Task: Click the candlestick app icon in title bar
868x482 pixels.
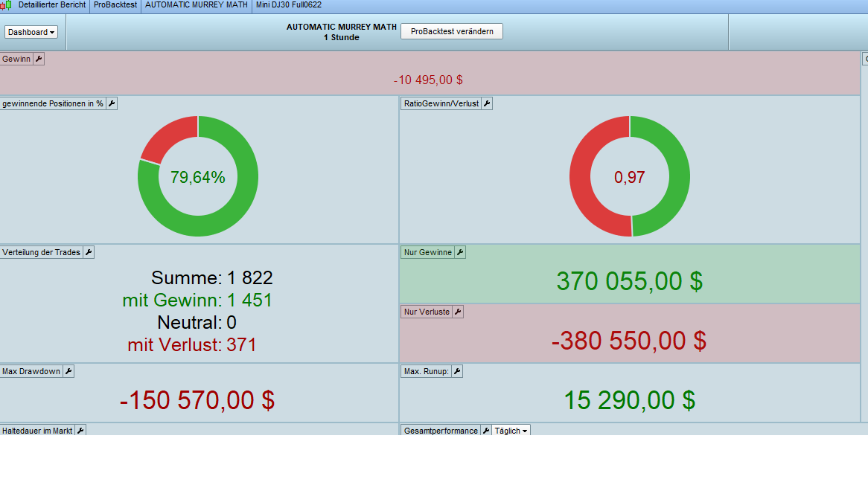Action: pyautogui.click(x=6, y=5)
